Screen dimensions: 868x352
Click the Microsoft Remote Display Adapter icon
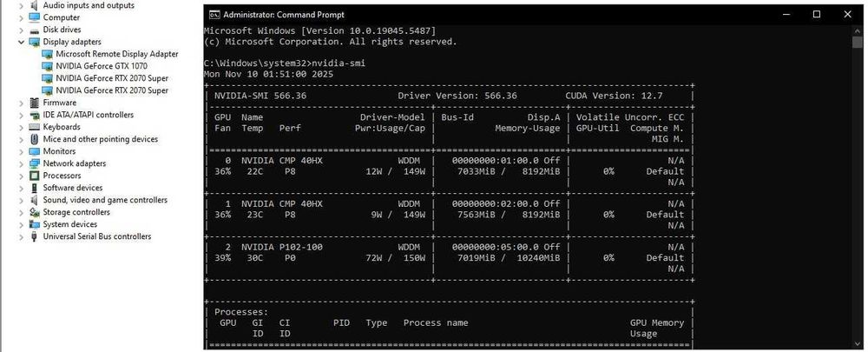pos(47,54)
